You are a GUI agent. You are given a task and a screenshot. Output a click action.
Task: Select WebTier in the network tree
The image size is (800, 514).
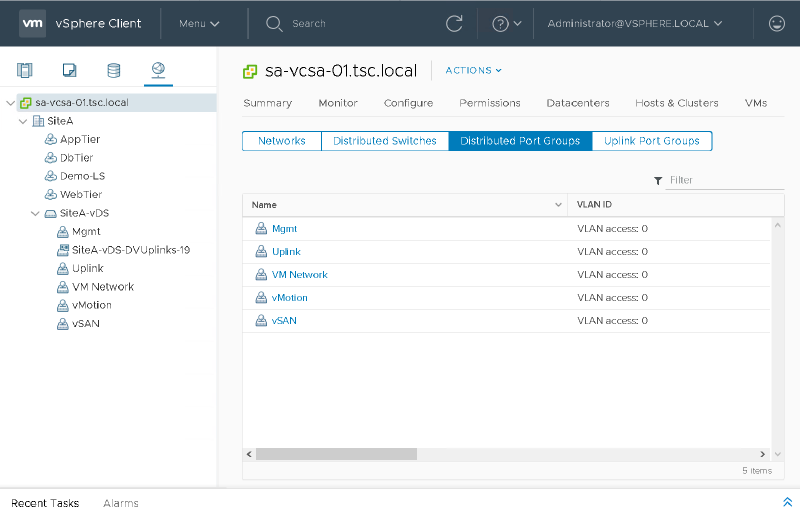(81, 194)
